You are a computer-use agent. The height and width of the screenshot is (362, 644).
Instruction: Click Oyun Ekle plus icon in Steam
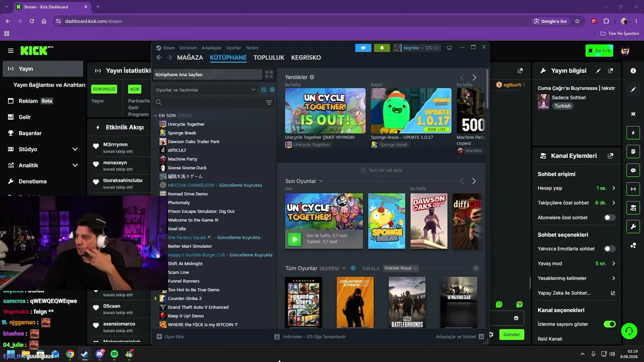click(159, 337)
